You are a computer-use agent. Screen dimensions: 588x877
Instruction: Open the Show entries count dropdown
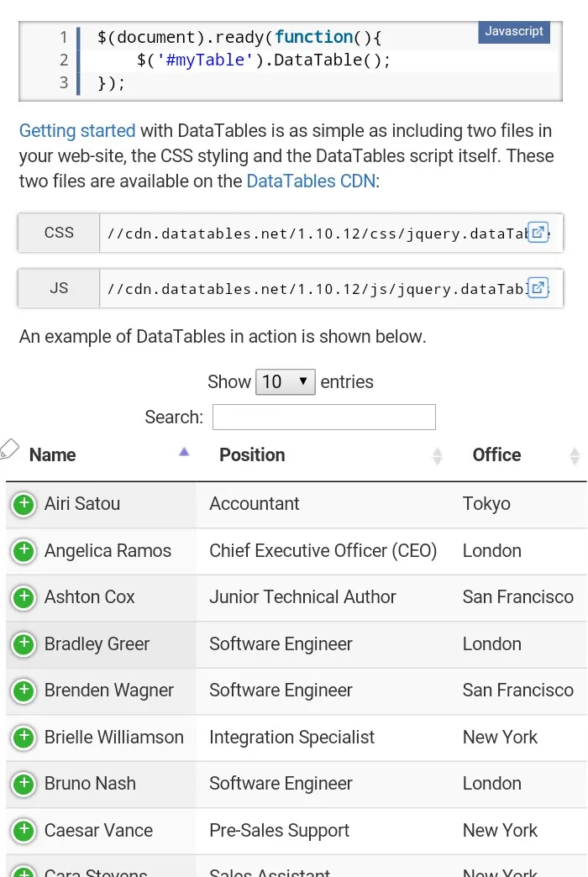point(286,381)
